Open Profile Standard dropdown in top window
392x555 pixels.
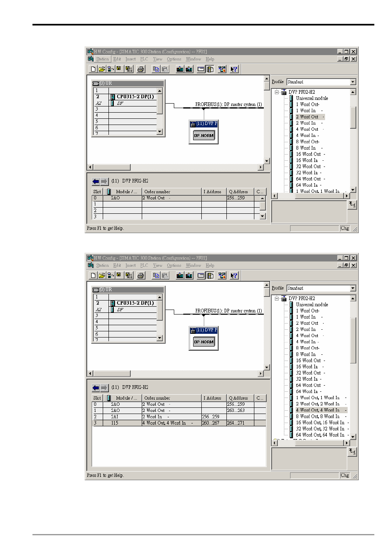[x=353, y=82]
